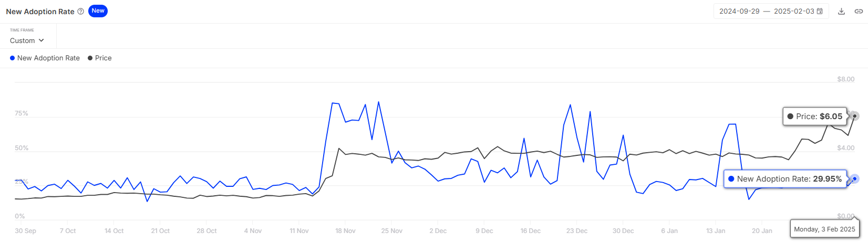Viewport: 868px width, 243px height.
Task: Expand the Time Frame Custom dropdown
Action: [27, 40]
